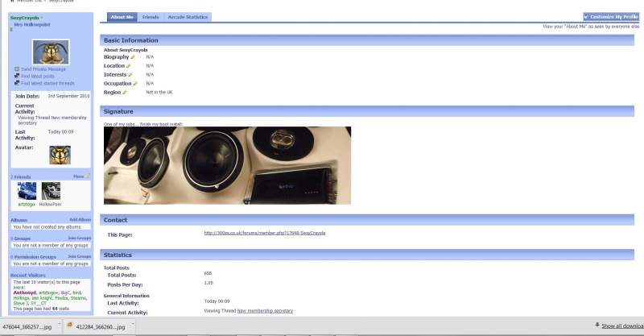Click the Find latest started threads icon
This screenshot has height=336, width=644.
point(17,82)
